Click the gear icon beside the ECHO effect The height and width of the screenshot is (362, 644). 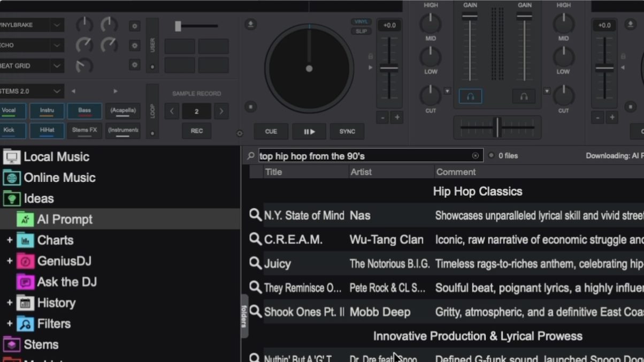pyautogui.click(x=135, y=46)
